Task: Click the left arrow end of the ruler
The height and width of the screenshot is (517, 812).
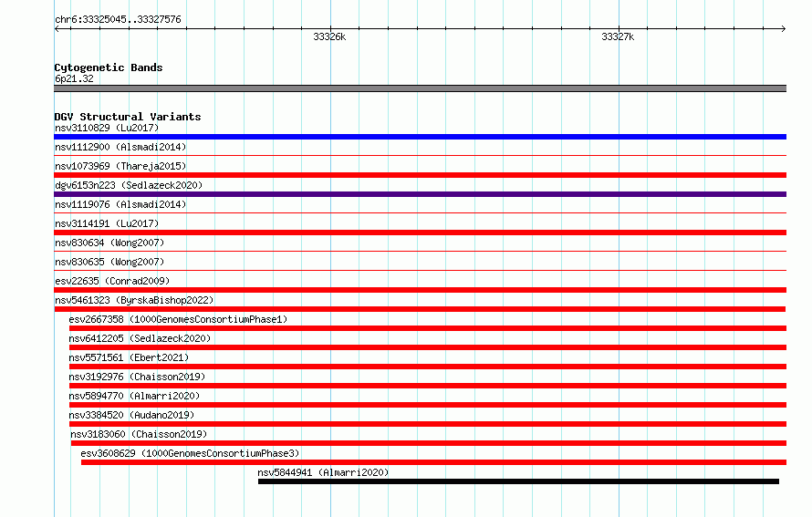Action: [x=57, y=29]
